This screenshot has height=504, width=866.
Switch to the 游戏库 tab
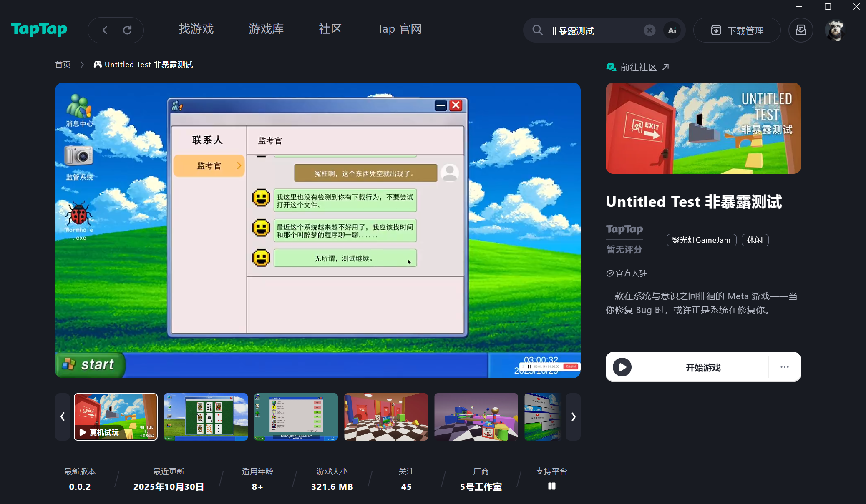pos(266,29)
